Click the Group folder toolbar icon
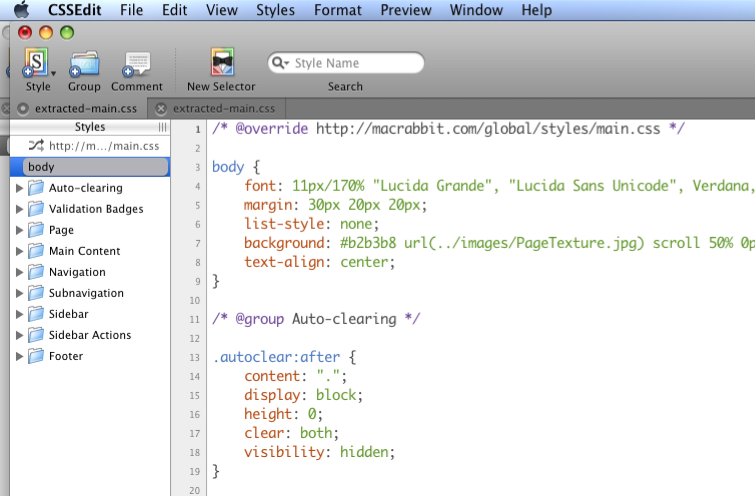 point(84,64)
